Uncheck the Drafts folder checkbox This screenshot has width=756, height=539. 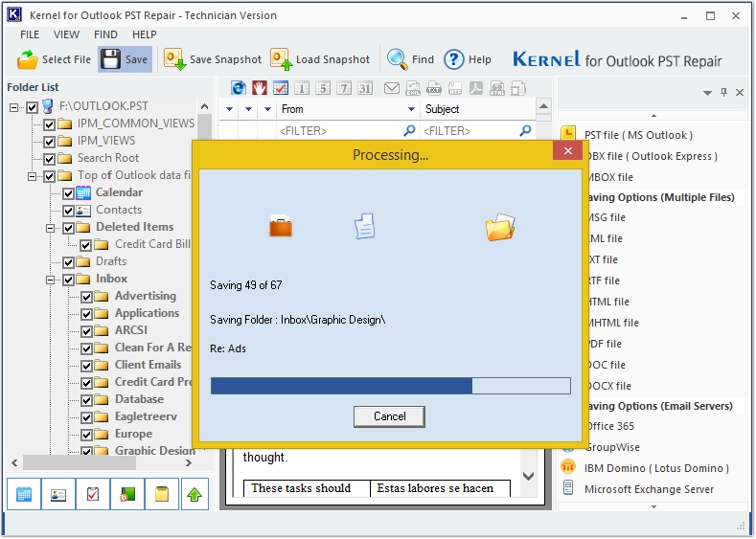tap(68, 262)
